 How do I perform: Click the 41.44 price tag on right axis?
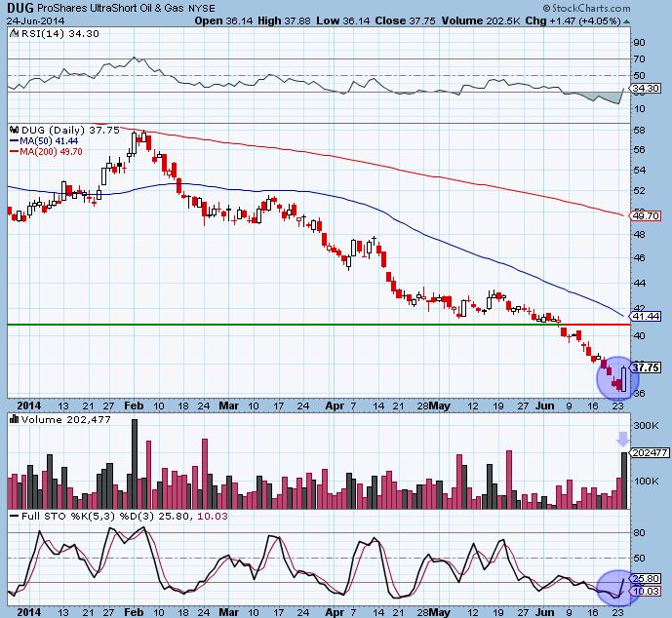[646, 317]
